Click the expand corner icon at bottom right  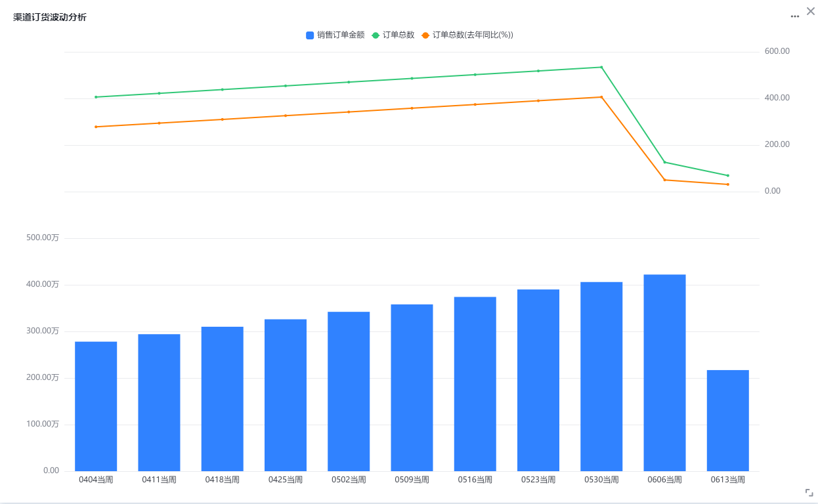point(809,492)
